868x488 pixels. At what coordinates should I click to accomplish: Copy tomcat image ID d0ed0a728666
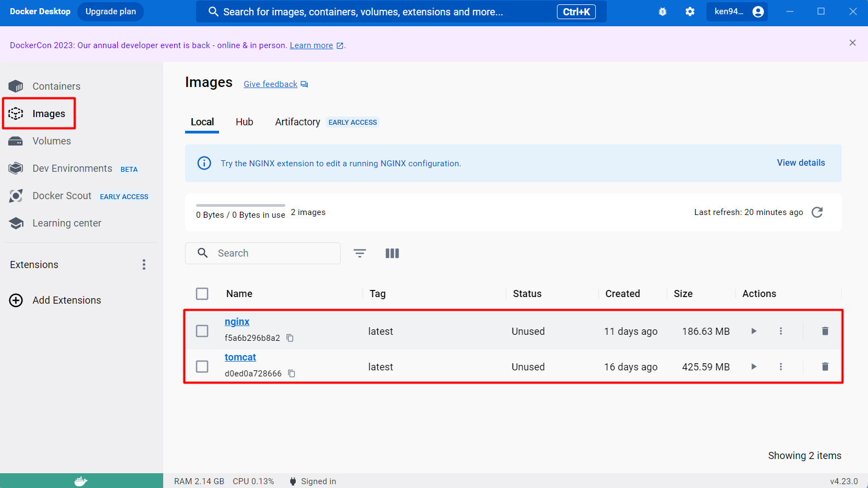click(292, 374)
